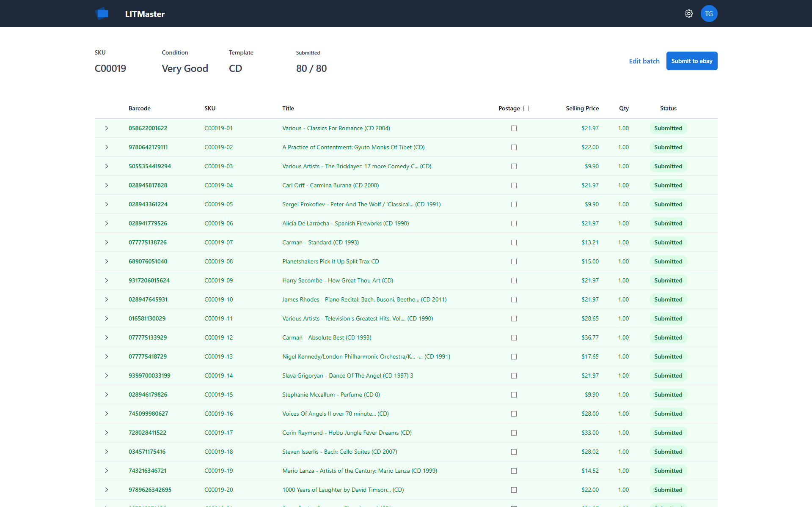Open title Alicia De Larrocha Spanish Fireworks

point(345,223)
